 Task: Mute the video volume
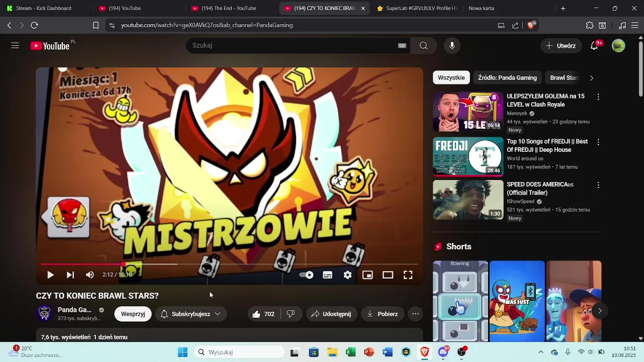pos(90,275)
